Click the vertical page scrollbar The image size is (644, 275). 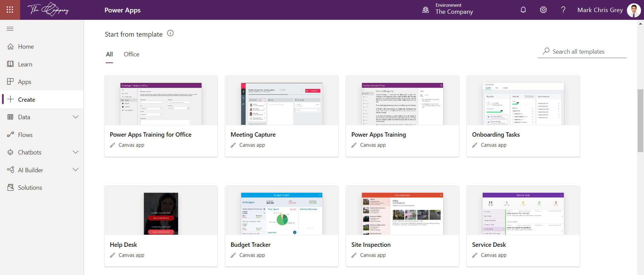pos(640,121)
